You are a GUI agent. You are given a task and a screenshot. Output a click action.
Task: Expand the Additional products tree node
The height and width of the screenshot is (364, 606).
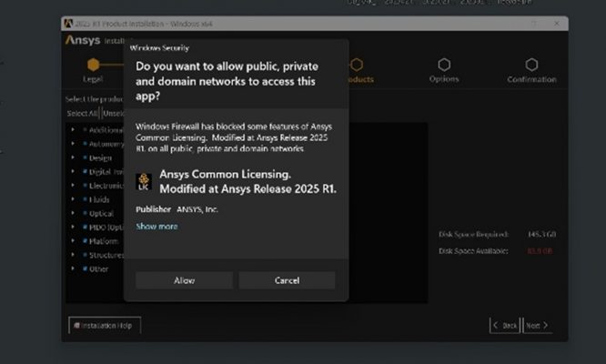73,129
